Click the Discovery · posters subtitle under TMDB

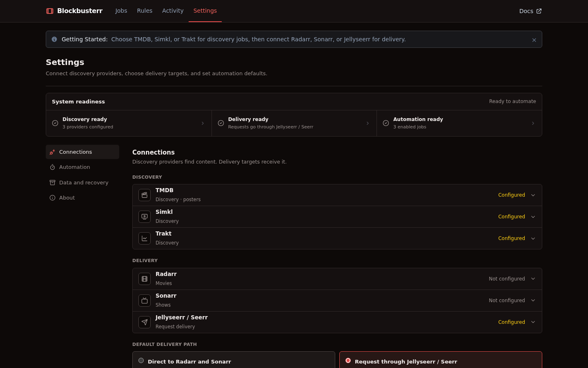click(x=178, y=200)
